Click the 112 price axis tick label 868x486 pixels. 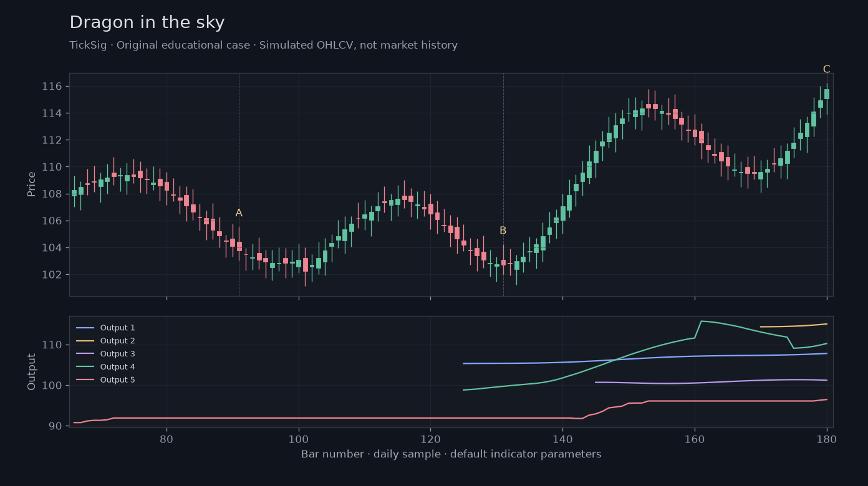pyautogui.click(x=52, y=140)
